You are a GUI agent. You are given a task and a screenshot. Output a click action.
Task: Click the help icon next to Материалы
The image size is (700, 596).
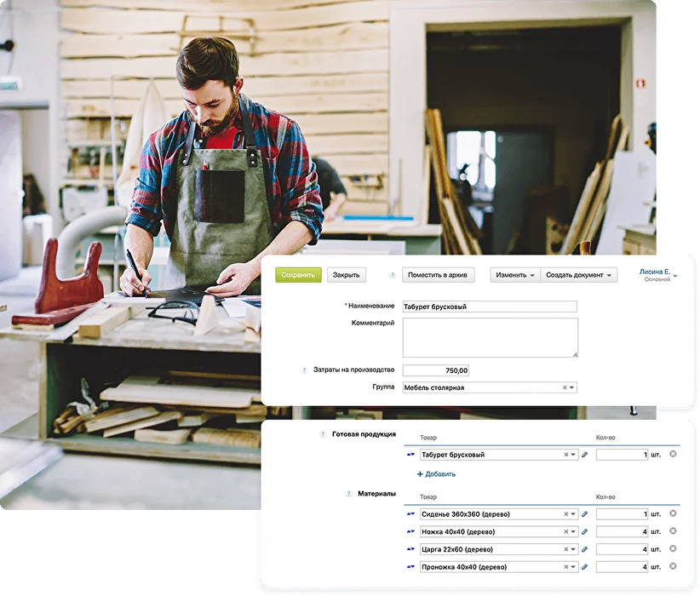point(348,494)
